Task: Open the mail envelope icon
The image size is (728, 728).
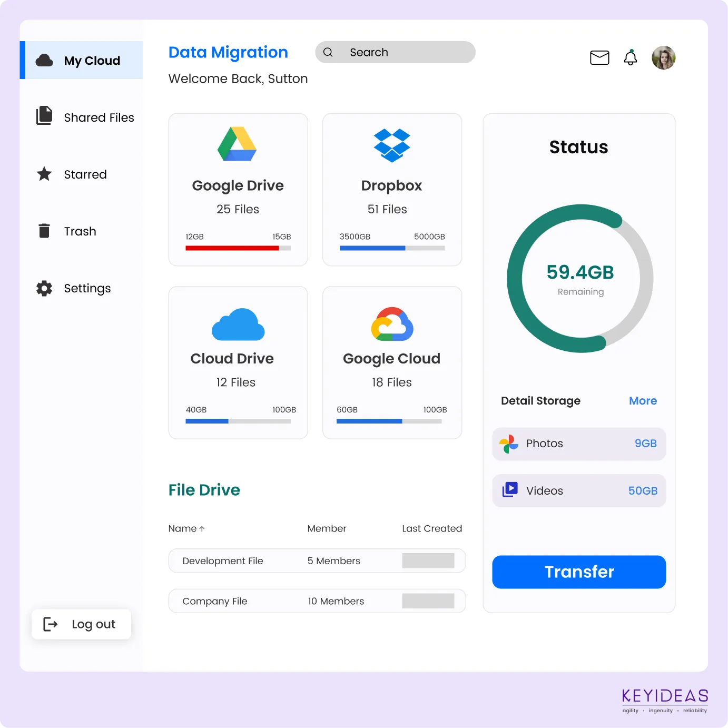Action: [x=599, y=57]
